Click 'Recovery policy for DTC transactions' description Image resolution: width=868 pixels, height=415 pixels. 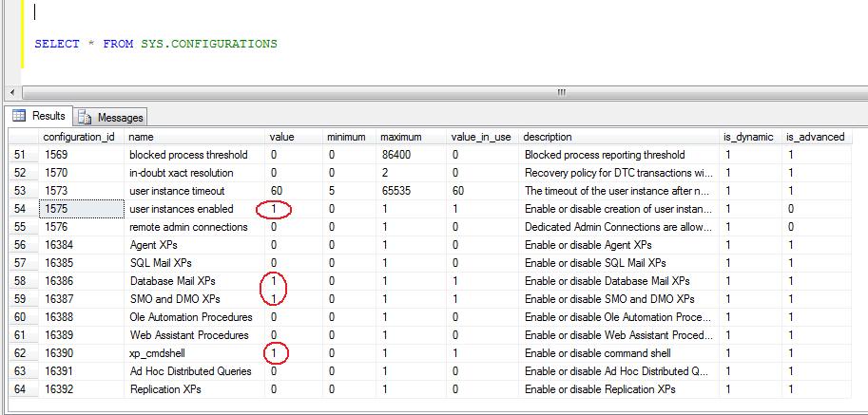pyautogui.click(x=620, y=173)
